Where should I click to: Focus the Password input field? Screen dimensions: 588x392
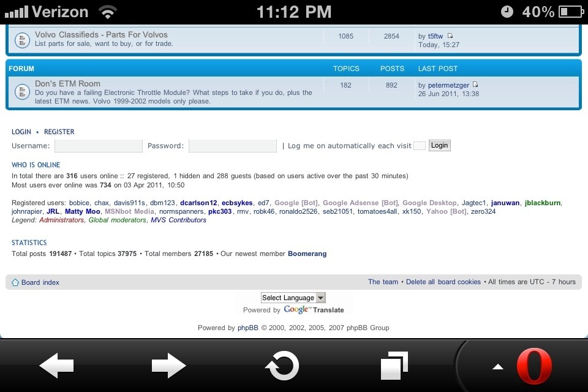pos(232,146)
